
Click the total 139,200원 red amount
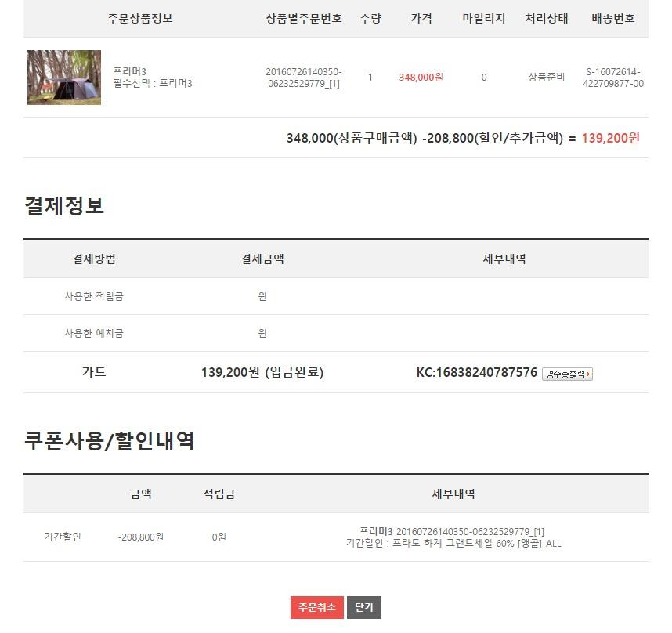[610, 138]
